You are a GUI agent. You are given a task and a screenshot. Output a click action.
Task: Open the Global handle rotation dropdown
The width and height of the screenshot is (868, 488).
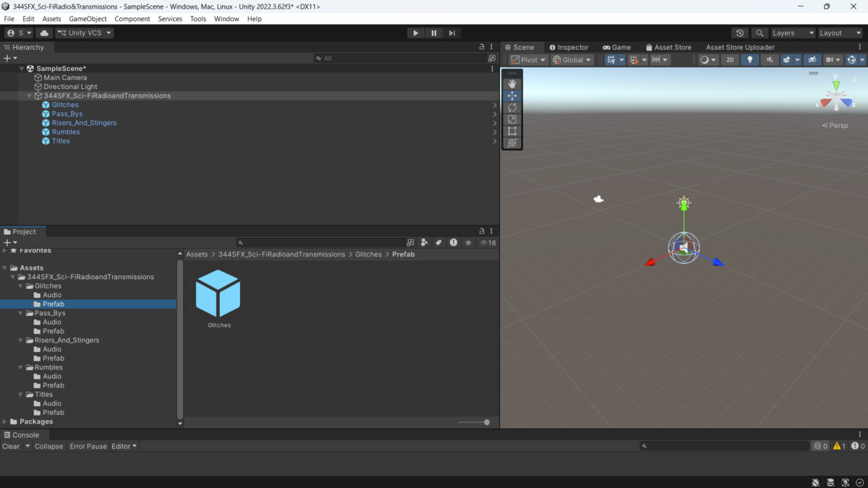click(572, 60)
